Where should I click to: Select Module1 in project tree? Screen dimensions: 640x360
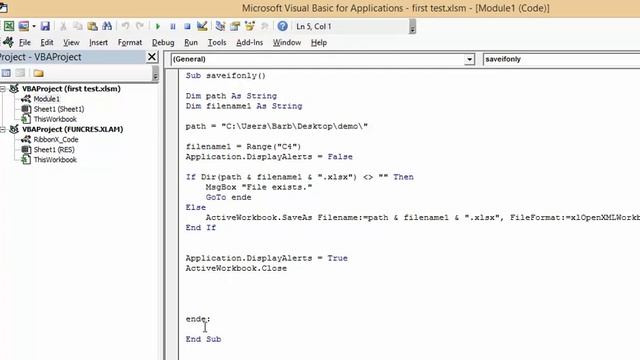(47, 99)
